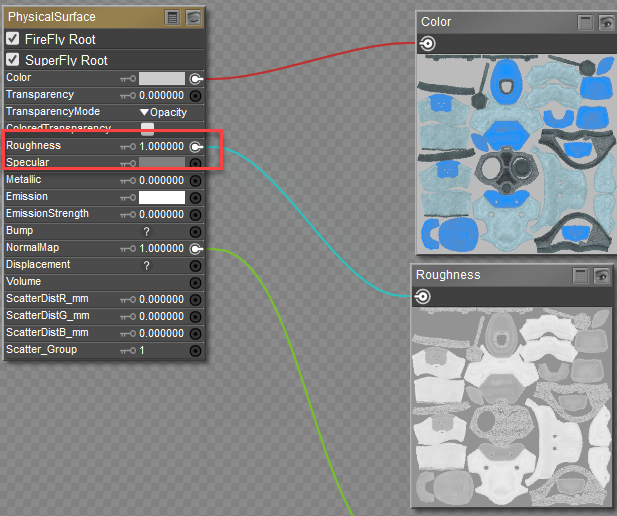This screenshot has height=516, width=617.
Task: Click the Color node input connector
Action: click(427, 43)
